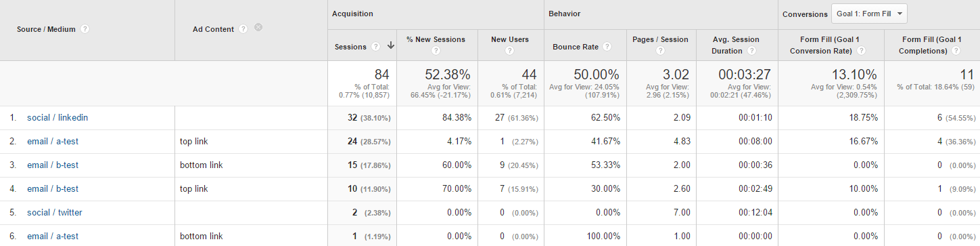Toggle Sessions sort descending arrow
This screenshot has height=246, width=980.
[x=391, y=46]
